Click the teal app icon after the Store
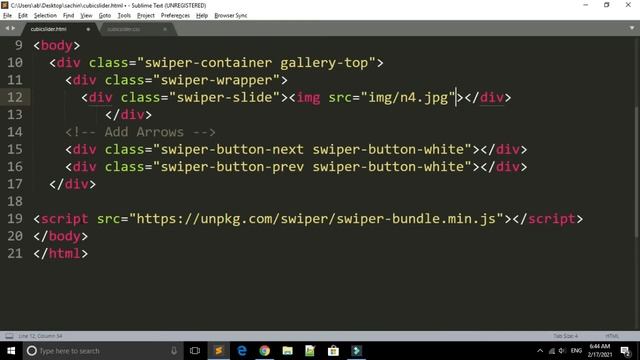Viewport: 640px width, 360px height. (x=356, y=351)
